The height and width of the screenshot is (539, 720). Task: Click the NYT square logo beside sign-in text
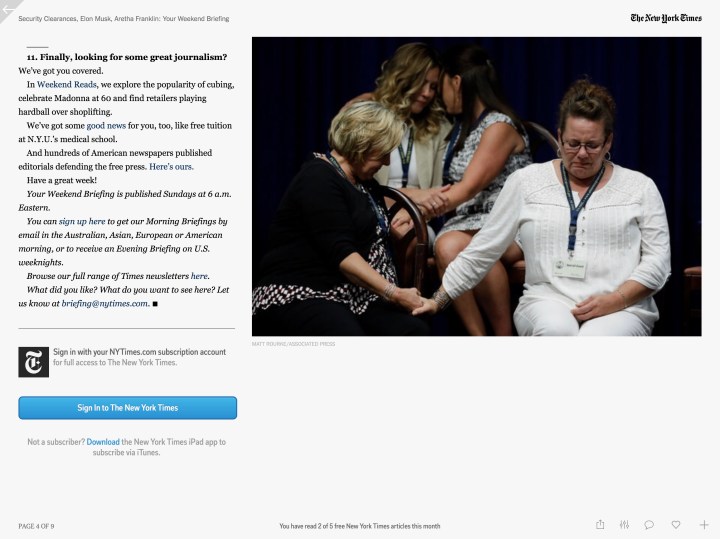33,361
